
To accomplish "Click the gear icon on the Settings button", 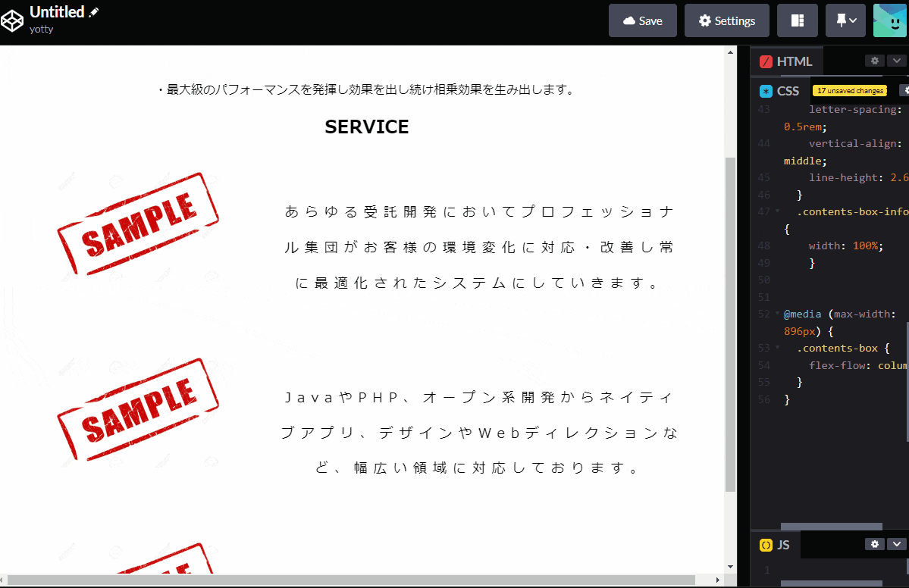I will pyautogui.click(x=705, y=20).
